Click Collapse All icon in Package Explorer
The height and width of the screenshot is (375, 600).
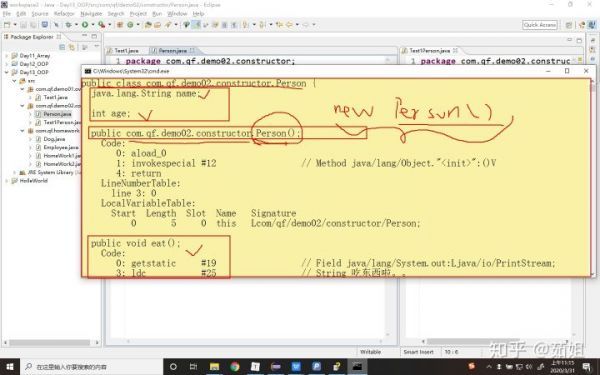[62, 47]
